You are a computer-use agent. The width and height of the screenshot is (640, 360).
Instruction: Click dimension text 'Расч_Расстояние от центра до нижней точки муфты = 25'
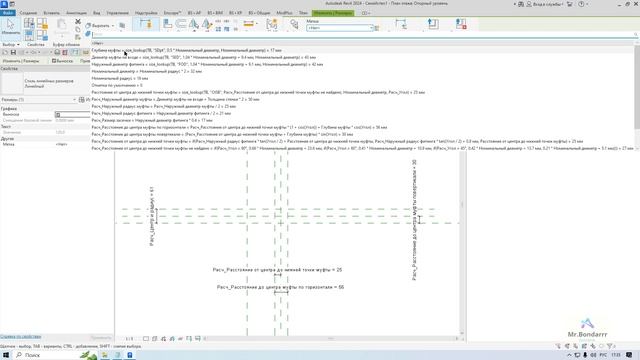point(277,270)
